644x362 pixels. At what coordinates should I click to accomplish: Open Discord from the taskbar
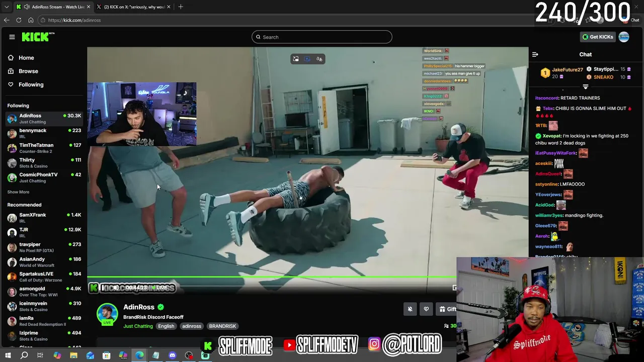click(173, 355)
